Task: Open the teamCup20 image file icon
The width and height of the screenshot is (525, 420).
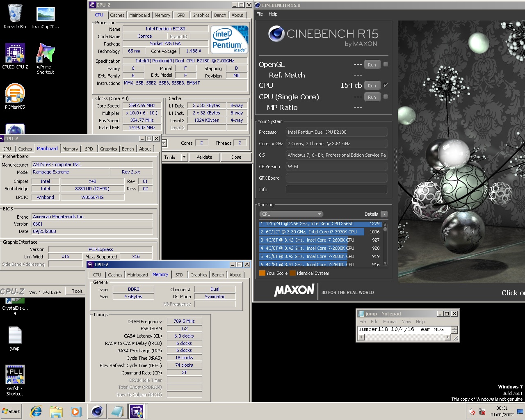Action: pos(46,17)
